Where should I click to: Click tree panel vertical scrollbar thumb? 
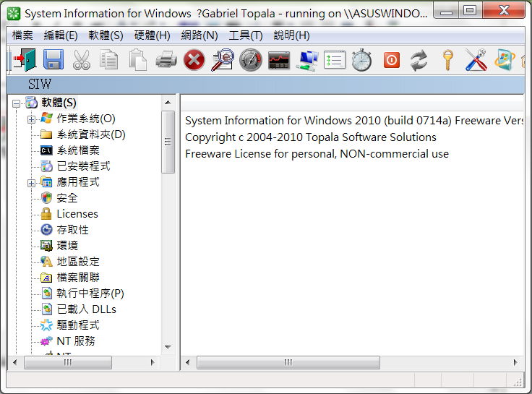(x=168, y=142)
